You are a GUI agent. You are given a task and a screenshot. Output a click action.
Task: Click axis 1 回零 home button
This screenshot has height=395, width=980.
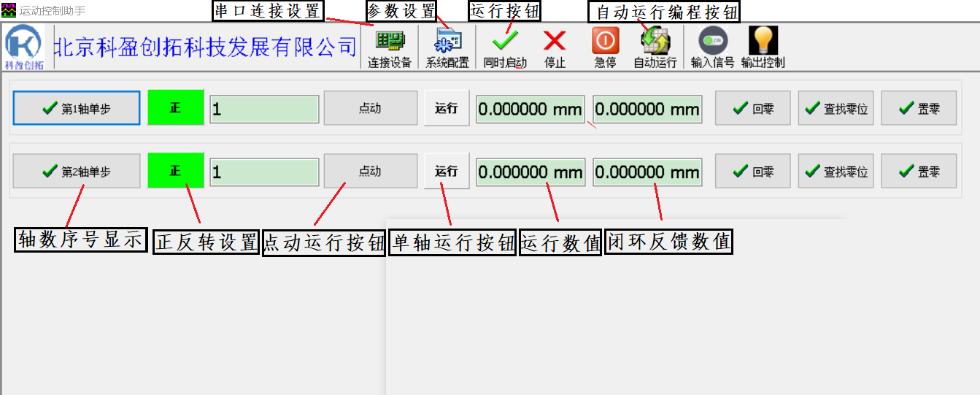click(753, 109)
